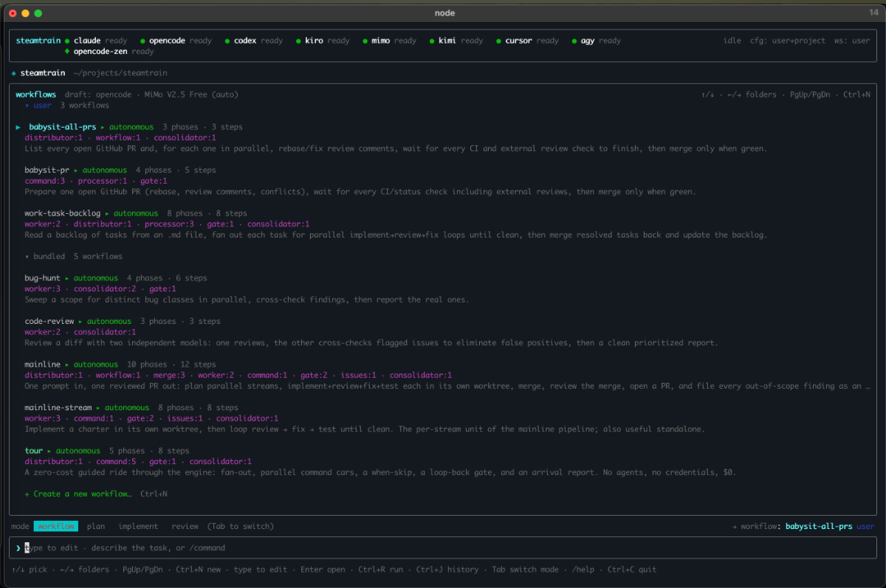Click 'merge:3' under mainline

coord(169,375)
